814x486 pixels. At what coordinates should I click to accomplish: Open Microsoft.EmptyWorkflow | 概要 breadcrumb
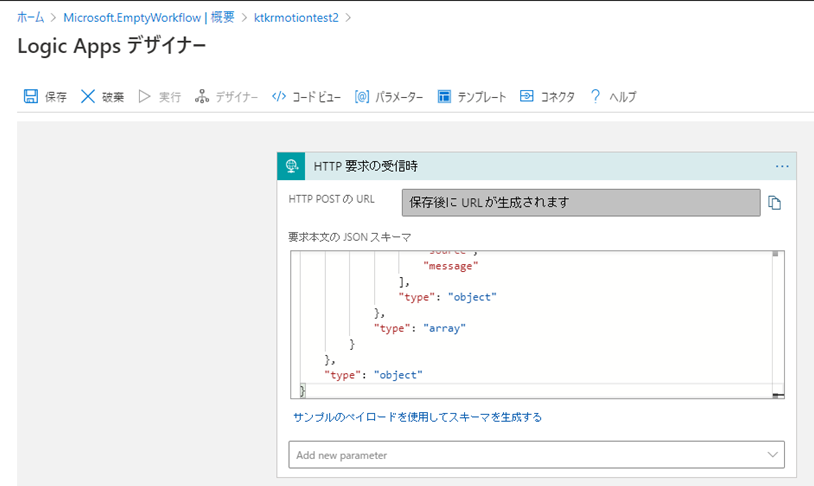pyautogui.click(x=149, y=18)
